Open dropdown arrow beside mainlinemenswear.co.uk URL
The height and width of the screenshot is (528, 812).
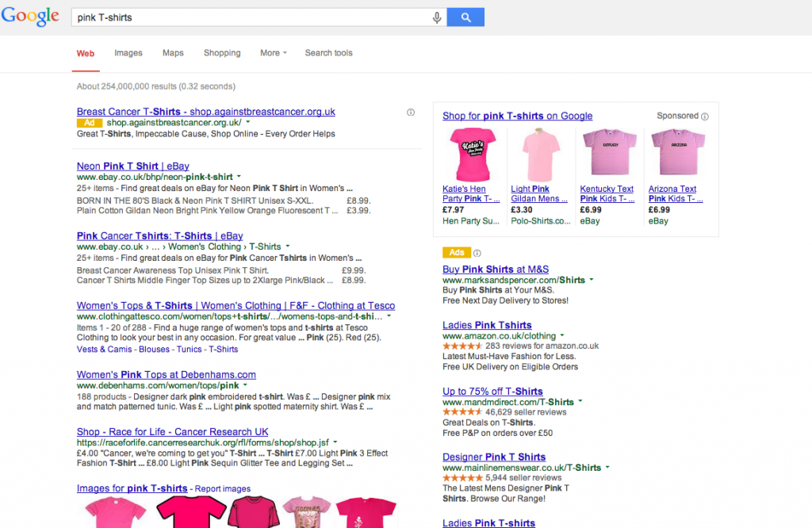tap(607, 467)
